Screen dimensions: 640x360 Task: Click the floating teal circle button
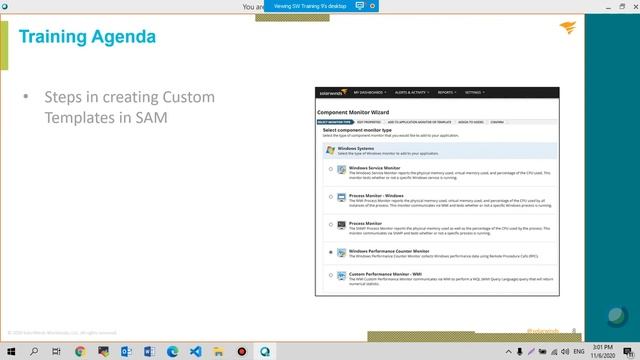pyautogui.click(x=617, y=316)
